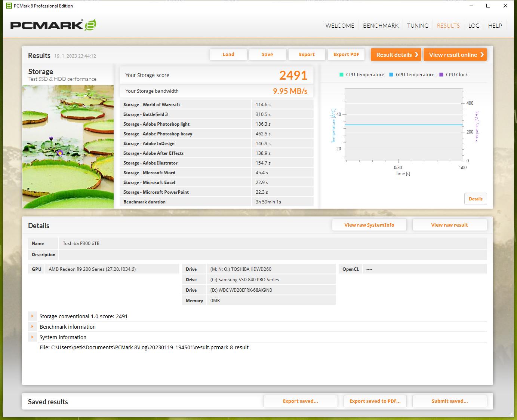Image resolution: width=517 pixels, height=420 pixels.
Task: Click the temperature chart area
Action: [x=404, y=125]
